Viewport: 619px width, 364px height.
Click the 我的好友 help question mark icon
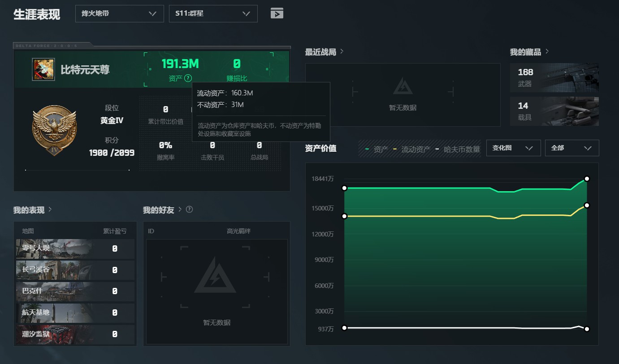[x=189, y=210]
